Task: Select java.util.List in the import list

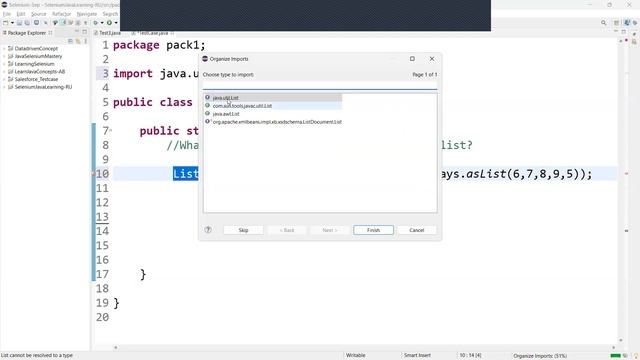Action: pos(273,98)
